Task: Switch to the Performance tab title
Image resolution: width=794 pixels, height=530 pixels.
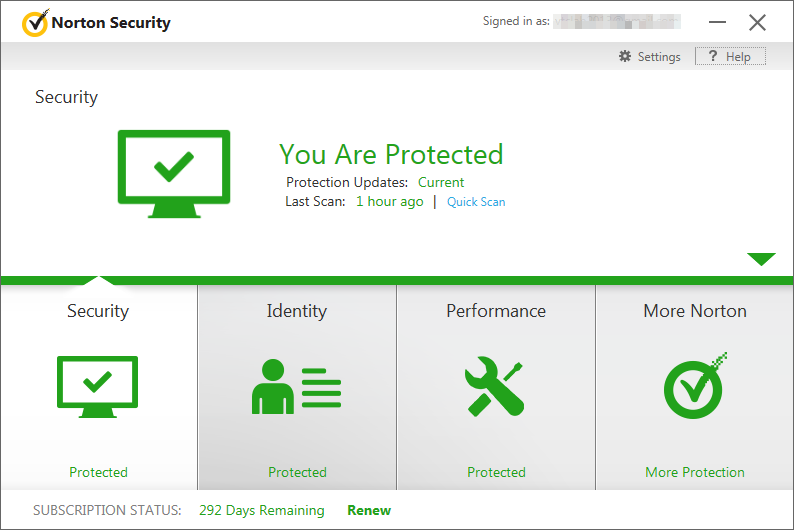Action: point(496,311)
